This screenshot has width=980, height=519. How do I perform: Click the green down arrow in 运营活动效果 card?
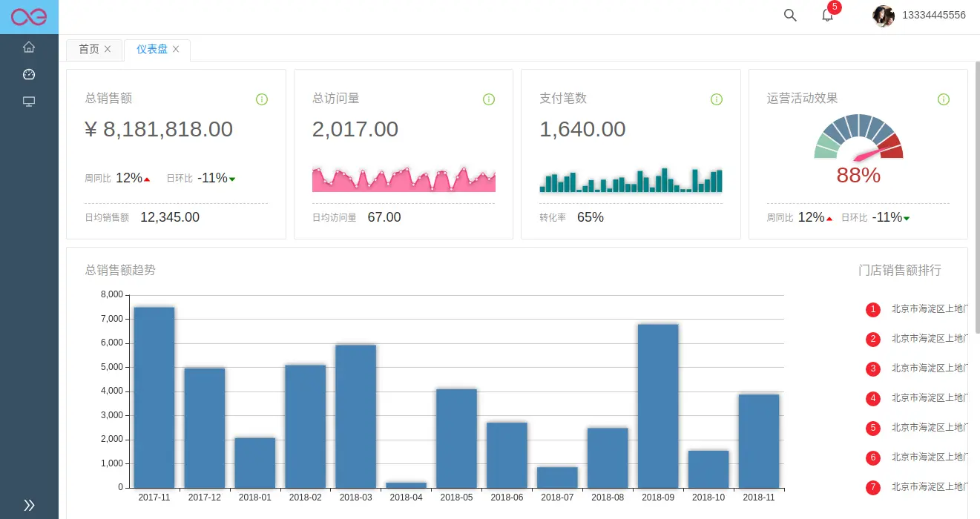point(907,219)
